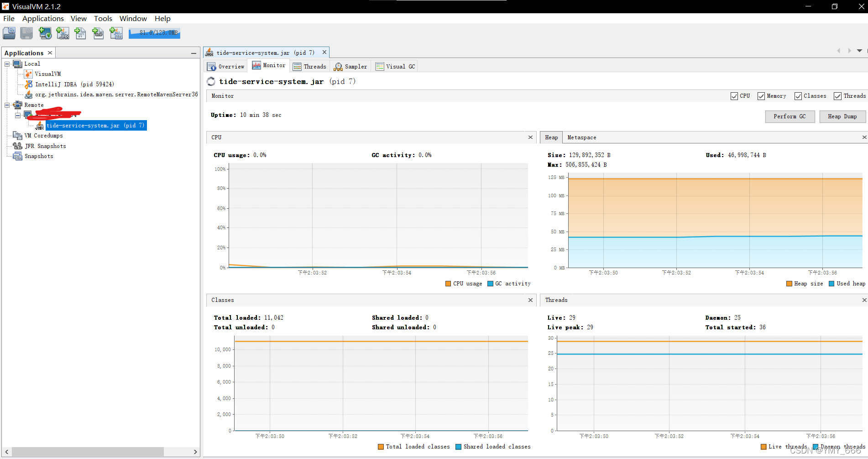868x459 pixels.
Task: Click the scroll documents right arrow
Action: pyautogui.click(x=849, y=51)
